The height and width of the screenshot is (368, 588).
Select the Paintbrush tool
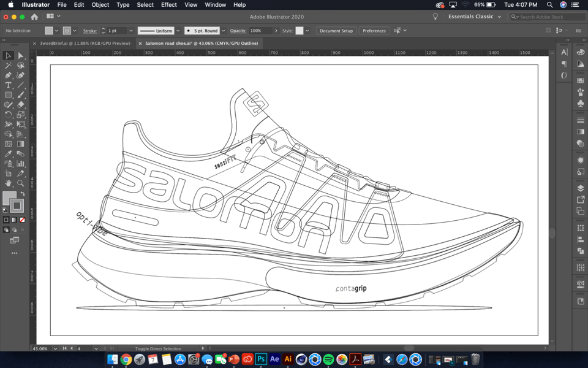point(21,94)
